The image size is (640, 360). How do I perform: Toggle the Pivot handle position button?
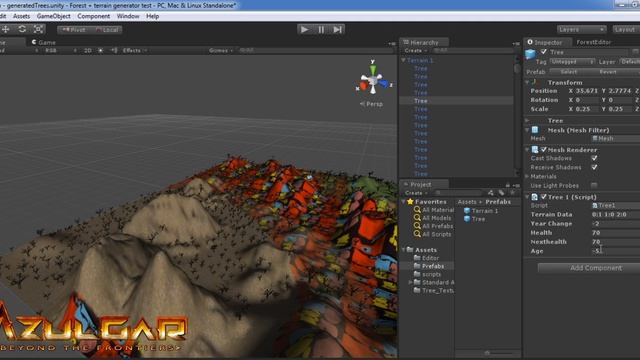[73, 30]
